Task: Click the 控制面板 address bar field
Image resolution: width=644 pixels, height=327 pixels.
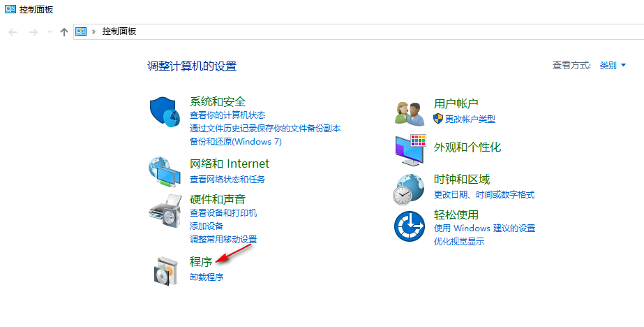Action: click(359, 31)
